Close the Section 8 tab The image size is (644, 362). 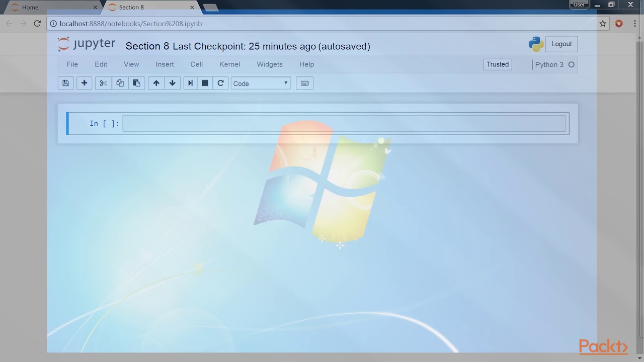pyautogui.click(x=192, y=8)
